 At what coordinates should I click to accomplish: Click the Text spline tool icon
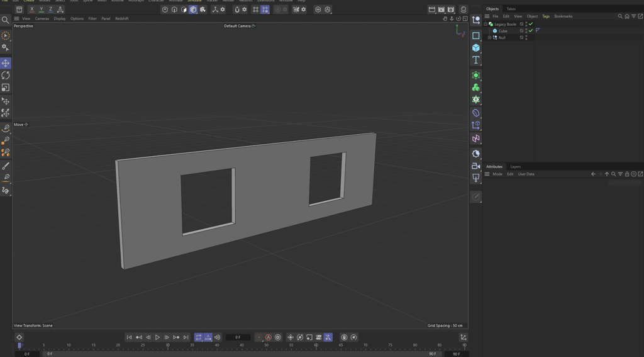tap(476, 60)
